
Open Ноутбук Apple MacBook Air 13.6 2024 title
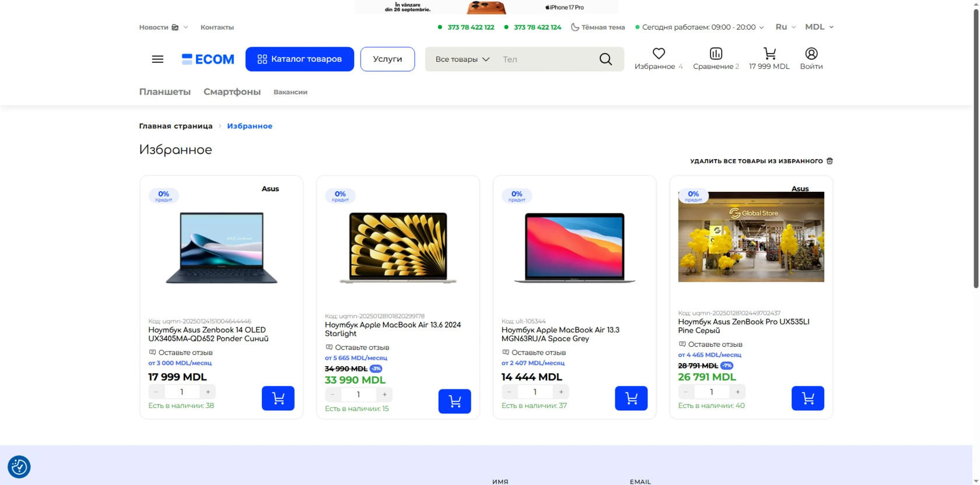point(393,329)
